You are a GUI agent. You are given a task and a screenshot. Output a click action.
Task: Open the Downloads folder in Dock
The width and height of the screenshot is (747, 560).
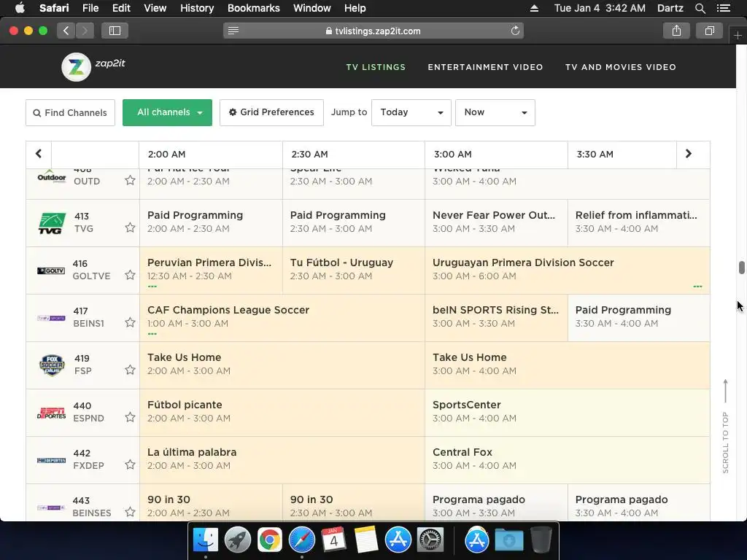pos(508,540)
